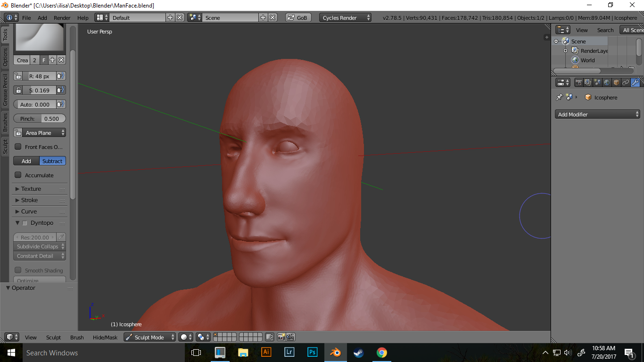The image size is (644, 362).
Task: Open the Subdivide Collapse dropdown
Action: pos(40,246)
